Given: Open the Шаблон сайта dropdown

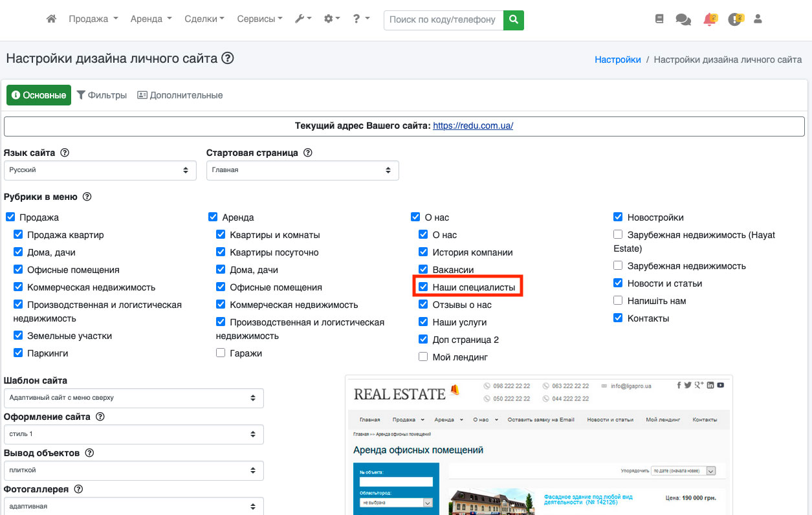Looking at the screenshot, I should (133, 397).
